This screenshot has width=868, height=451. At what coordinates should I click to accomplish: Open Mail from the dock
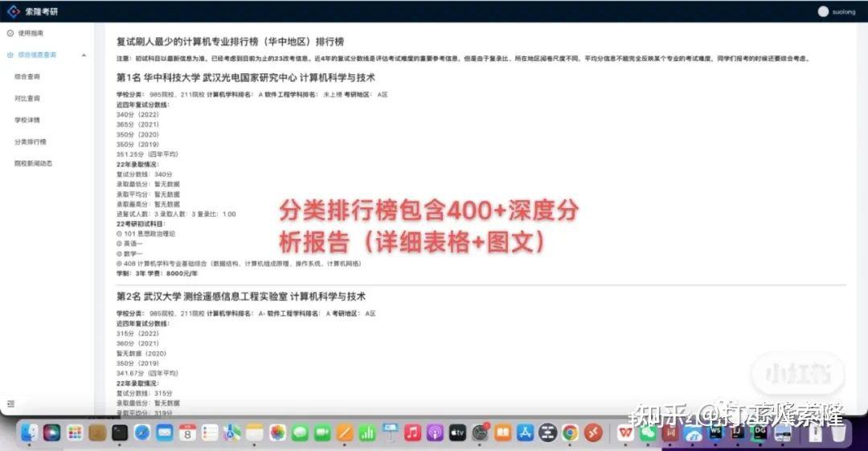click(165, 433)
